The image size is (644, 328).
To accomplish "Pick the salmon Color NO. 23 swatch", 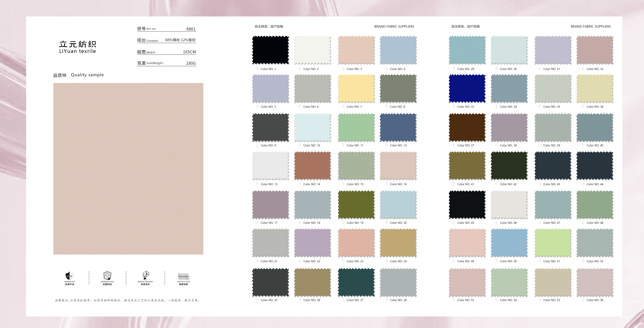I will pos(356,243).
